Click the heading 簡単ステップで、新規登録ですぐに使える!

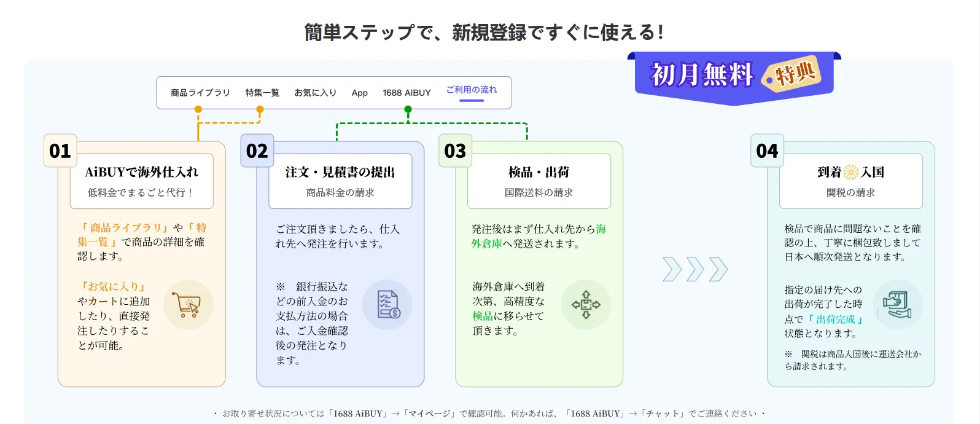[484, 32]
